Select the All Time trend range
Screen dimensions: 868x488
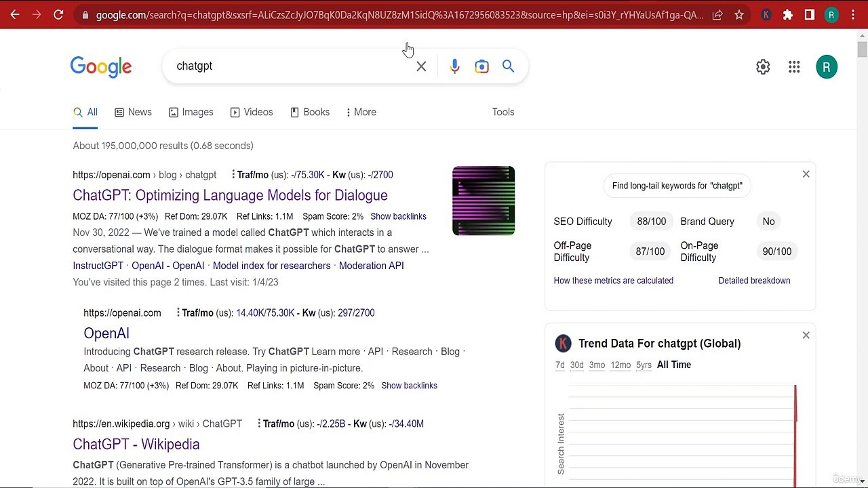click(x=674, y=365)
